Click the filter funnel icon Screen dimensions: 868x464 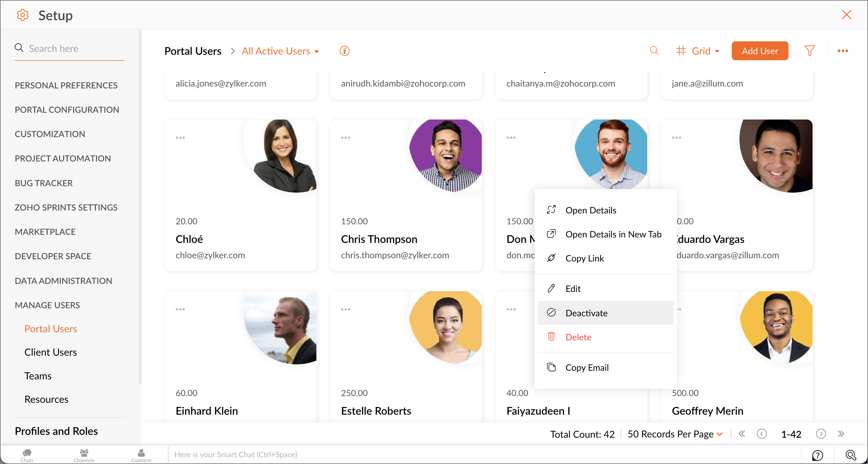point(809,51)
